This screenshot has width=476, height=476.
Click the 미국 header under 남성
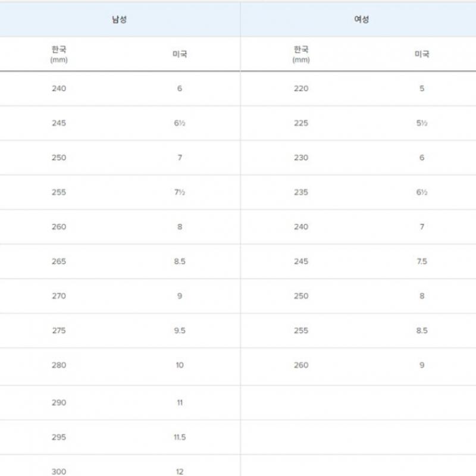click(x=180, y=54)
